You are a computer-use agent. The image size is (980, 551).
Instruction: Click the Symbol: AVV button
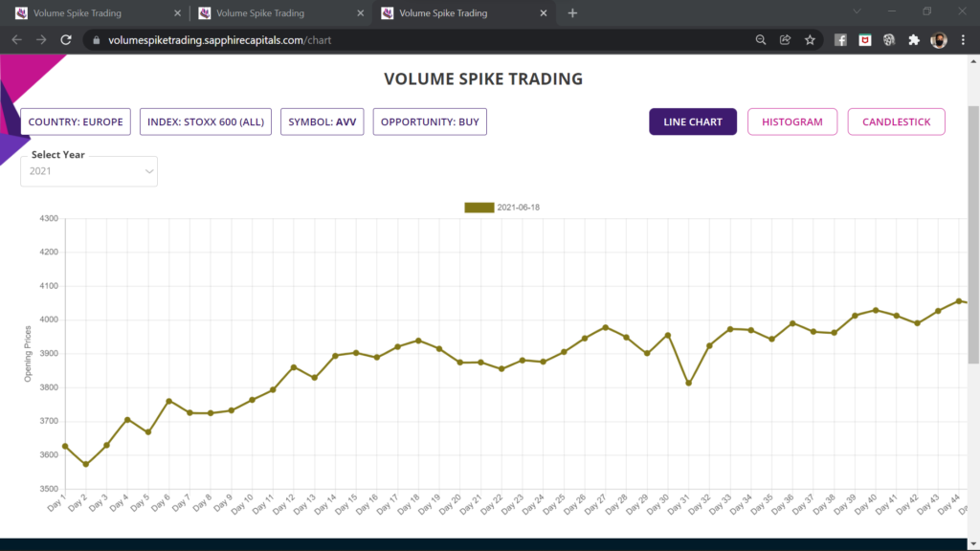[x=322, y=122]
